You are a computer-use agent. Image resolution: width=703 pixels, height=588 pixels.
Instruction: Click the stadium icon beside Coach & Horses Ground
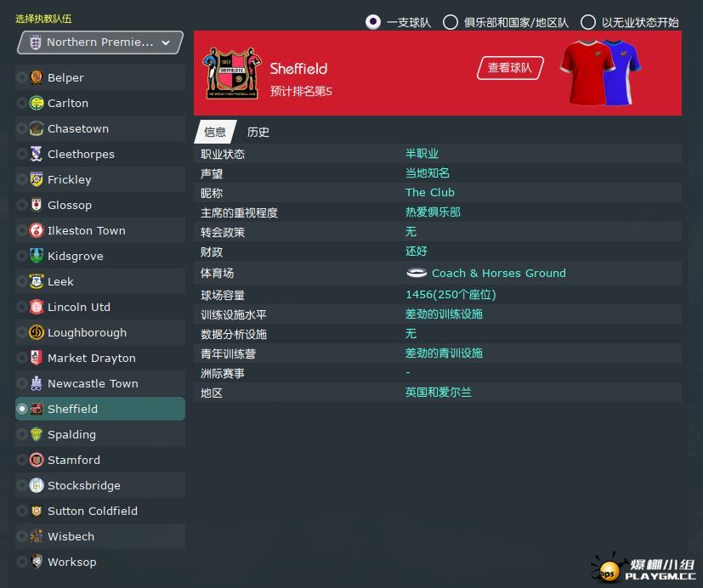point(417,273)
